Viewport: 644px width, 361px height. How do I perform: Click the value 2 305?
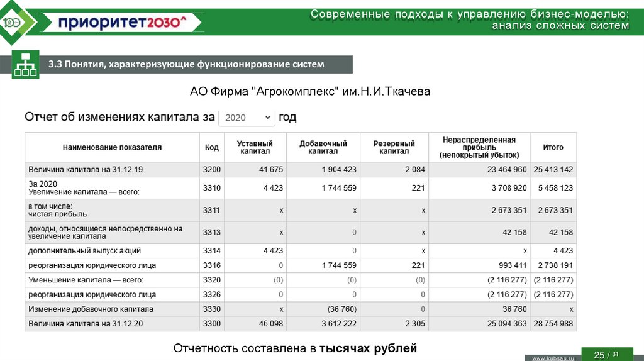(415, 324)
